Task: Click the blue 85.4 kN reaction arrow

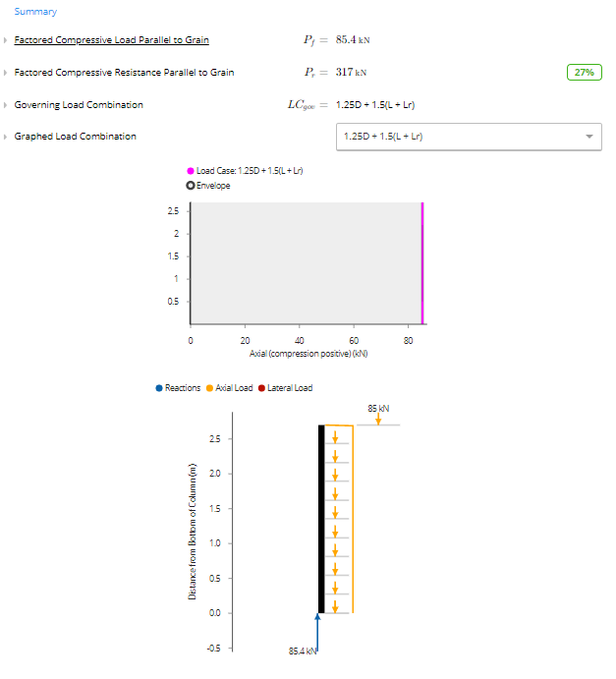Action: [317, 633]
